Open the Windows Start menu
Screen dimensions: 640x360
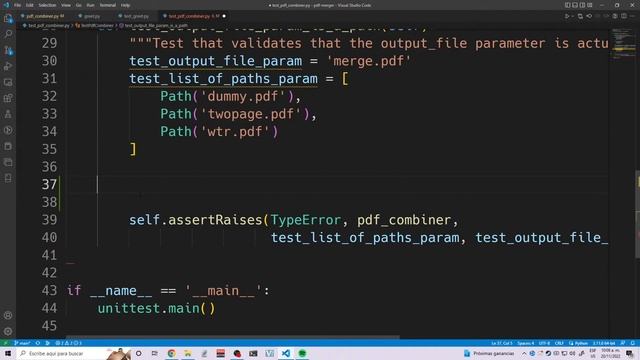[8, 353]
